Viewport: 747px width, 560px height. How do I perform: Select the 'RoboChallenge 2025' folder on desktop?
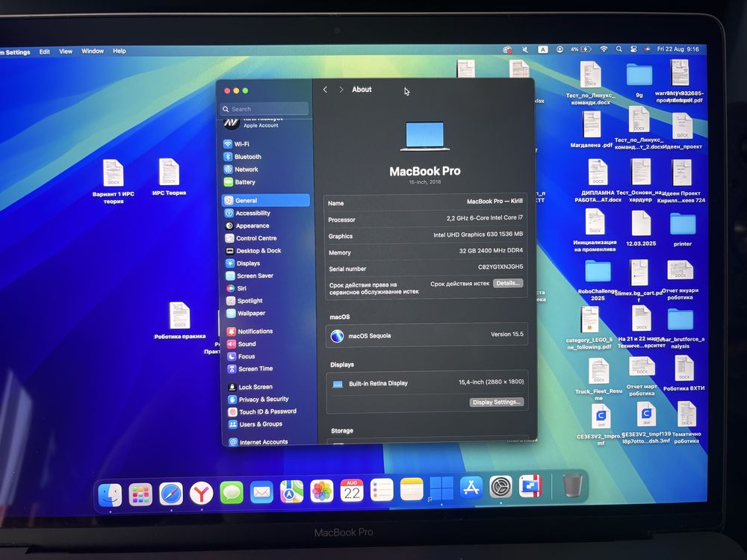coord(598,281)
